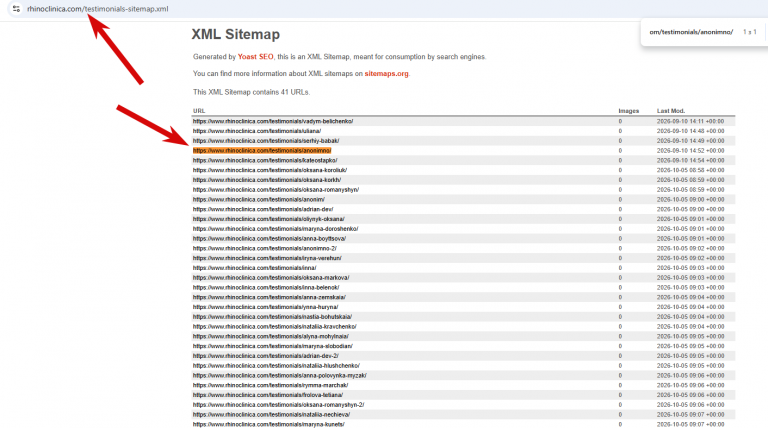This screenshot has width=768, height=428.
Task: Open the oksana-romanyshyn testimonial URL
Action: click(x=276, y=190)
